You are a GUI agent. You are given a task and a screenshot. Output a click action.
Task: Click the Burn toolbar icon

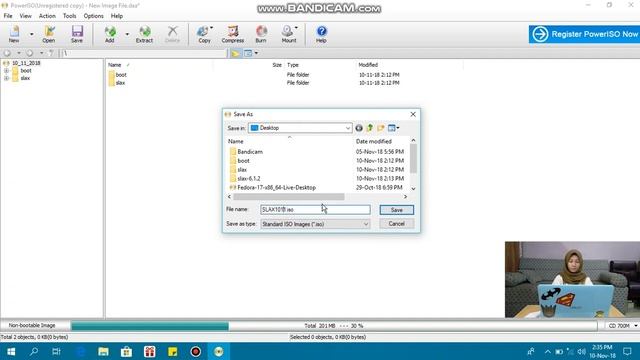tap(261, 34)
